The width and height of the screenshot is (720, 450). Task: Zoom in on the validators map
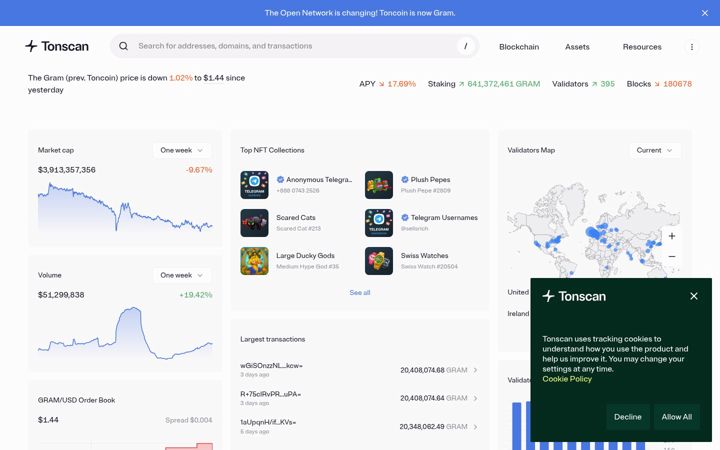pyautogui.click(x=672, y=236)
